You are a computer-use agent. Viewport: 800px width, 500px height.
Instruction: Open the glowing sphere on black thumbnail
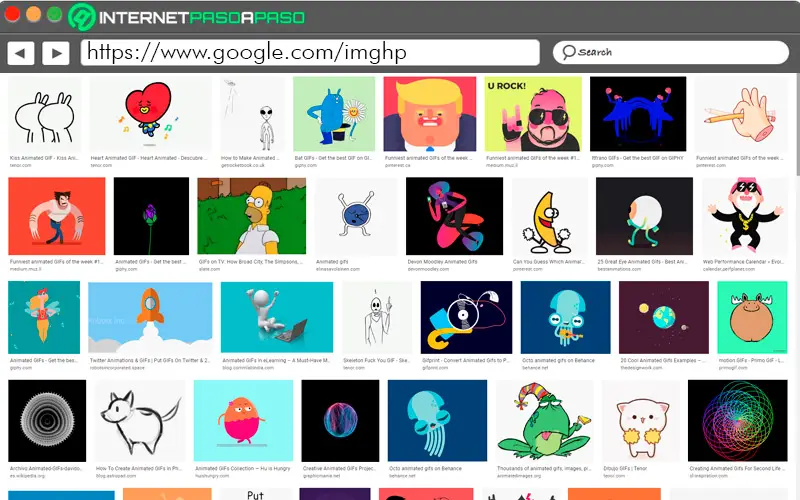(340, 420)
